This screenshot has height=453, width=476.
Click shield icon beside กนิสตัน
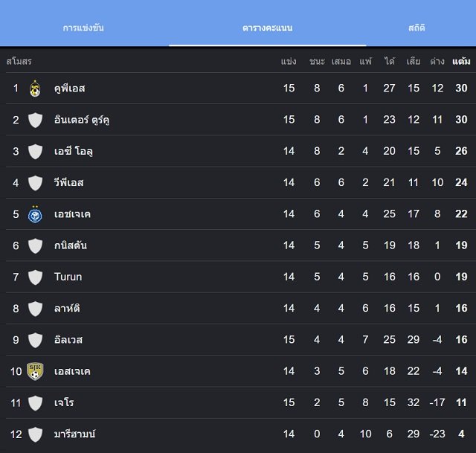[35, 246]
